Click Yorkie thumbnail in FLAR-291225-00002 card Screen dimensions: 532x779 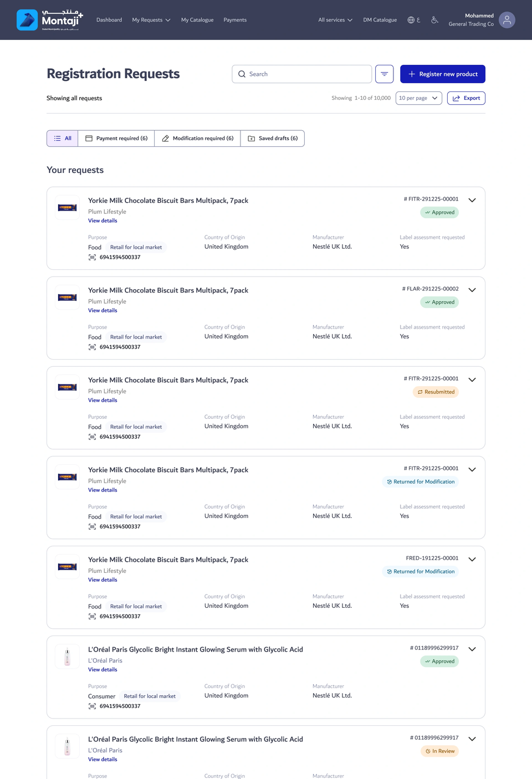[x=68, y=298]
